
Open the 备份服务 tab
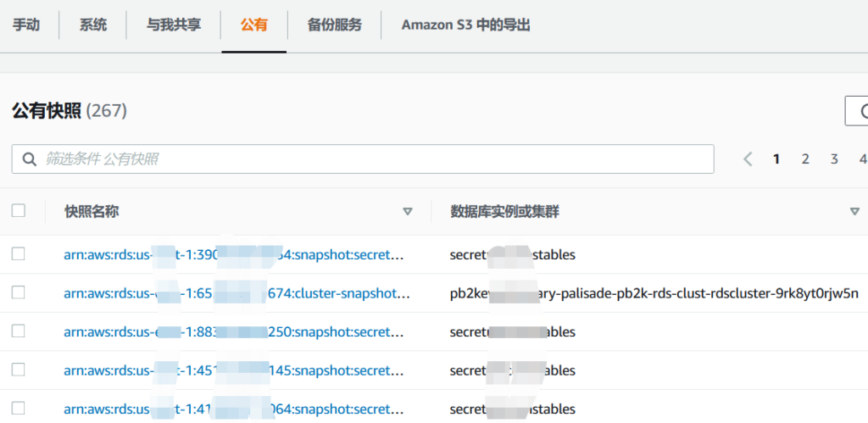[x=335, y=25]
